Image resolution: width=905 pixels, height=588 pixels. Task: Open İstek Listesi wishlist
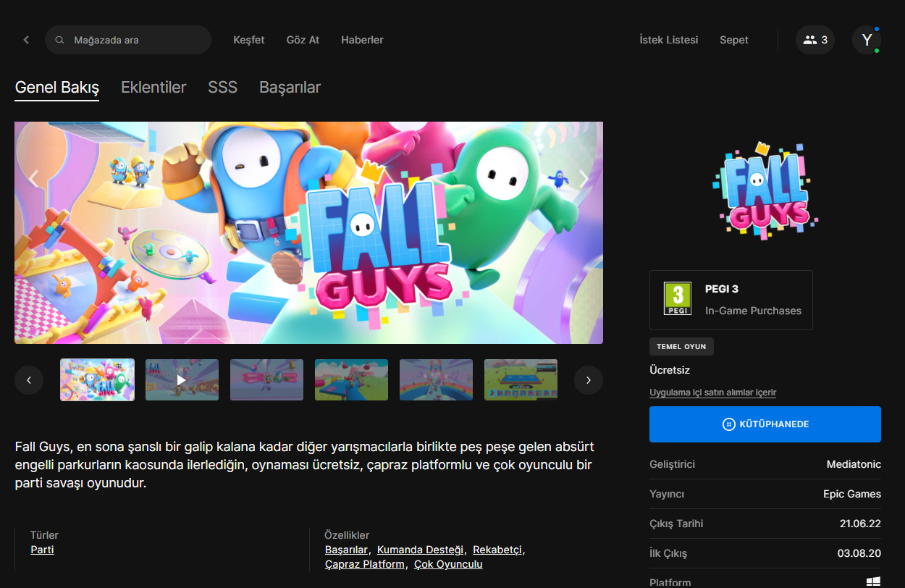(x=669, y=40)
